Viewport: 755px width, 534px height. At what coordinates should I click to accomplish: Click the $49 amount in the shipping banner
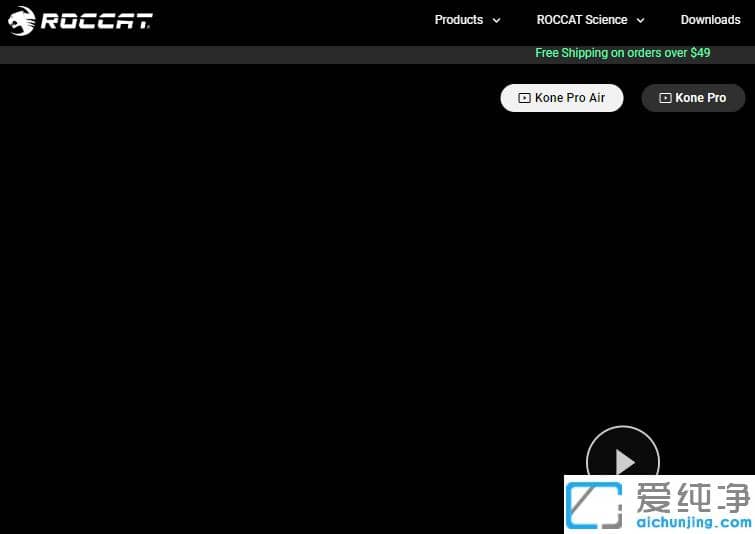click(x=699, y=53)
